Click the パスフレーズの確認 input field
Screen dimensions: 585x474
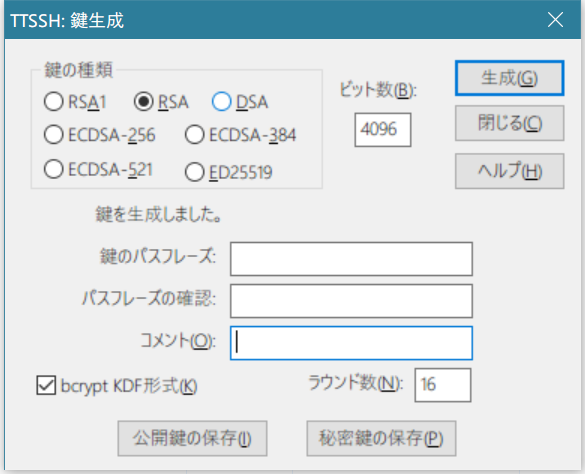[351, 301]
